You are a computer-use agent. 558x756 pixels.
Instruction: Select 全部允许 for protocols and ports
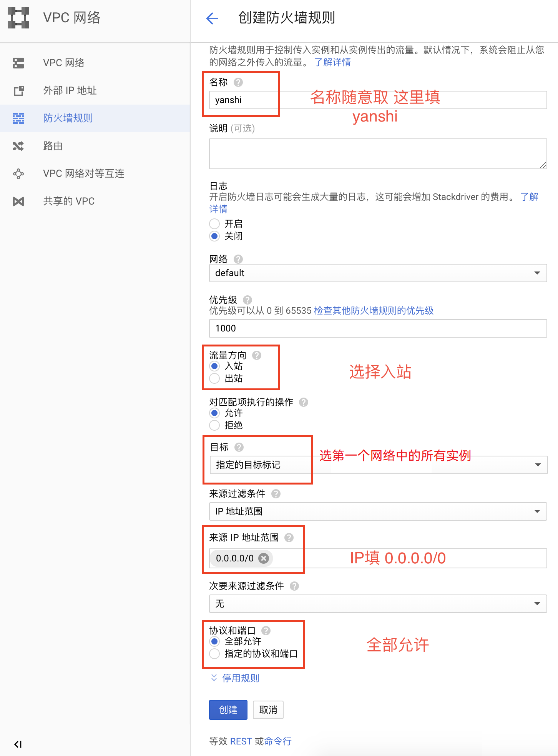pyautogui.click(x=214, y=641)
